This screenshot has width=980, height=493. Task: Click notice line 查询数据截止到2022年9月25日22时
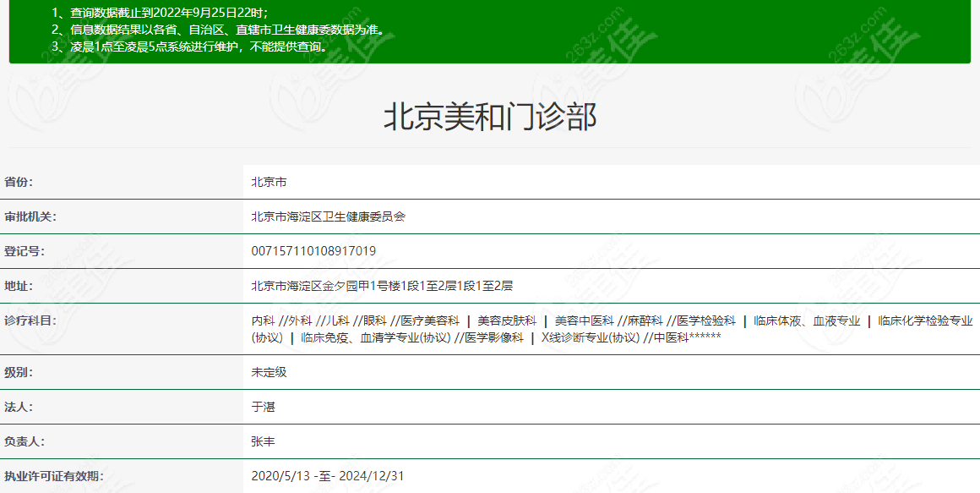click(x=169, y=12)
